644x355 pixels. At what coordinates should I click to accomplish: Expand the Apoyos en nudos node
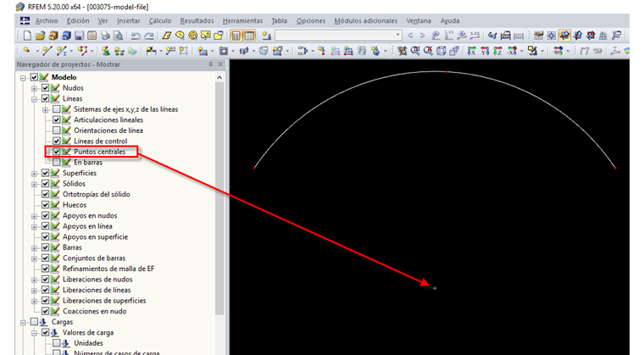[35, 216]
